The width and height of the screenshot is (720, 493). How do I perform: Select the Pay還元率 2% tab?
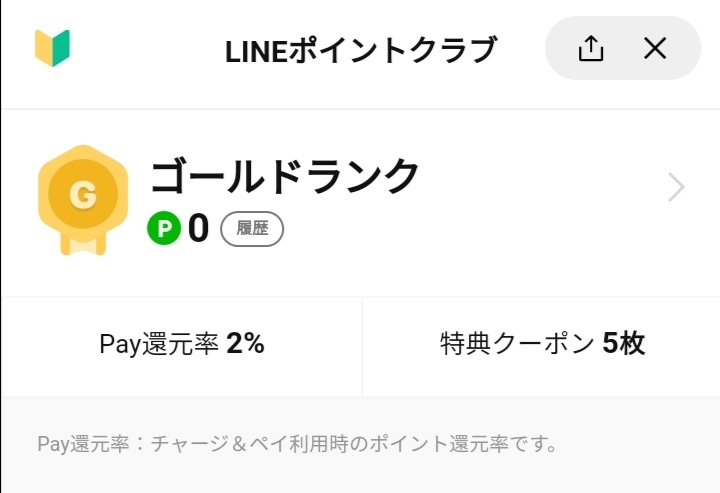[182, 345]
